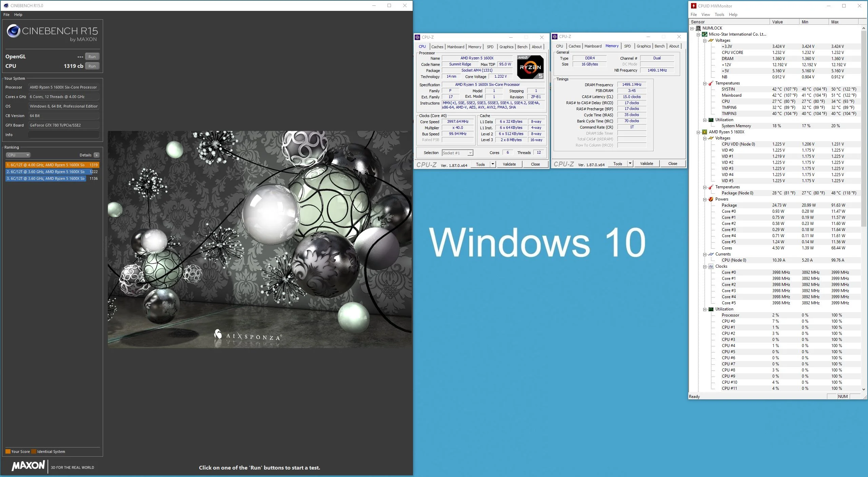Click the HWMonitor title bar app icon

pyautogui.click(x=694, y=6)
